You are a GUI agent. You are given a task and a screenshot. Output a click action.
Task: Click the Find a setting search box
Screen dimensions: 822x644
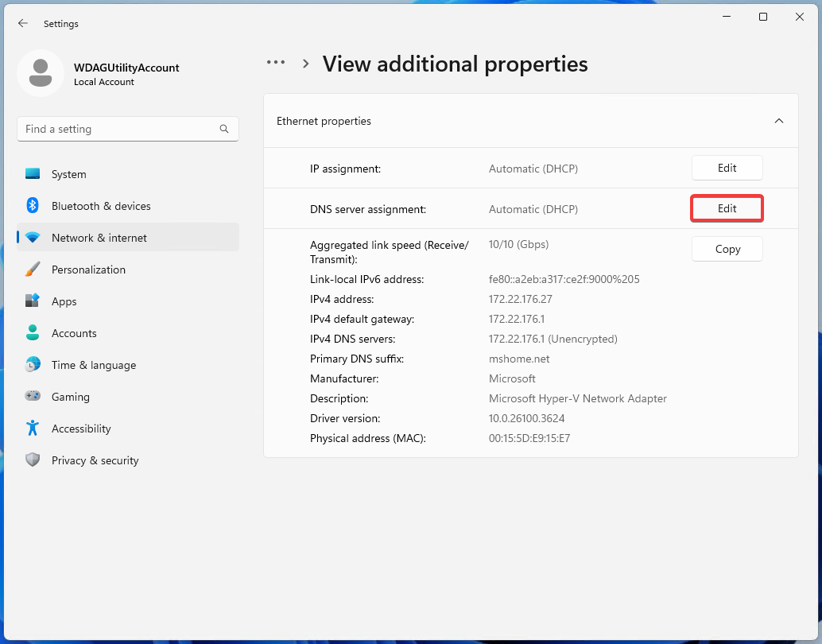point(119,129)
